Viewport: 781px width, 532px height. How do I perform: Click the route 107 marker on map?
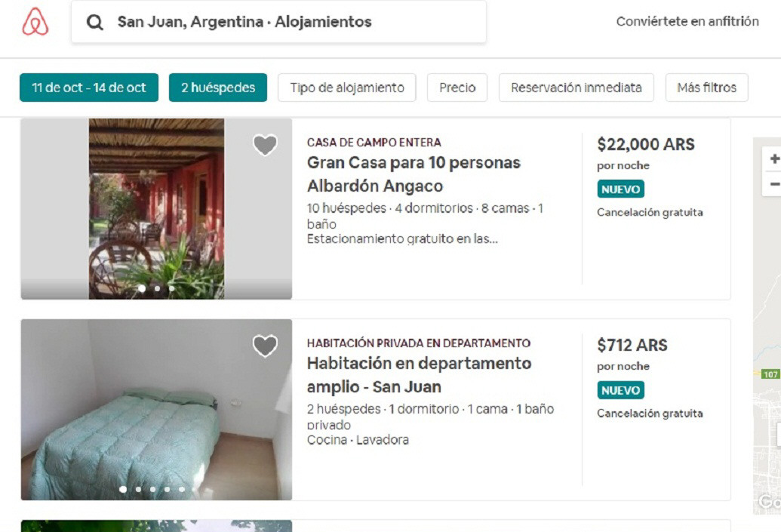click(770, 374)
